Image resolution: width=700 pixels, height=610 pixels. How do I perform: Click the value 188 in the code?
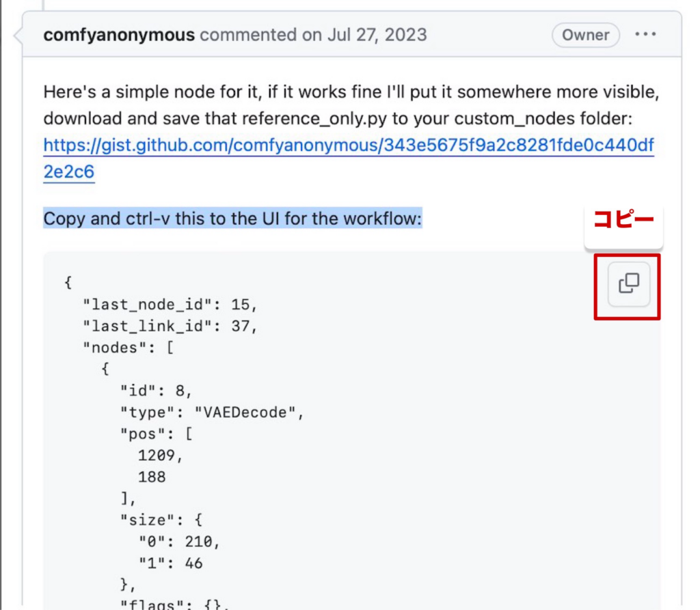point(152,477)
